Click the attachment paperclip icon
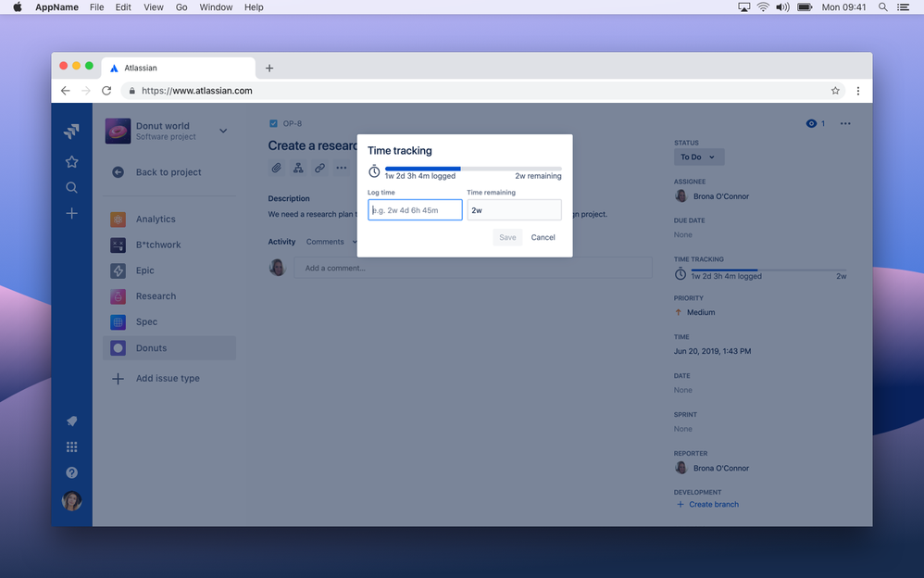 click(x=277, y=168)
